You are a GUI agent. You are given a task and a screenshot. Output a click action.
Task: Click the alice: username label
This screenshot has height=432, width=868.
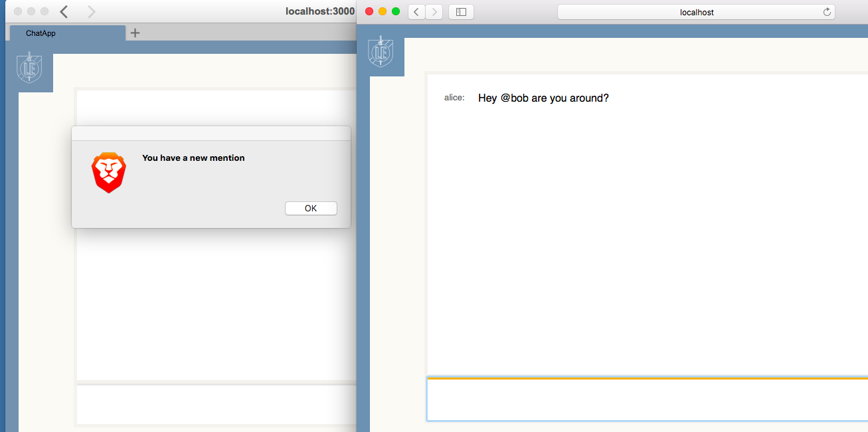pyautogui.click(x=454, y=98)
